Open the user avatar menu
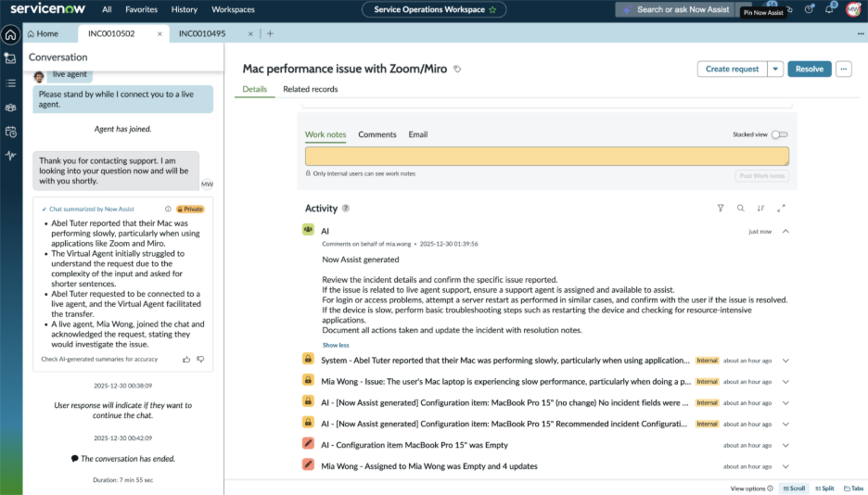This screenshot has width=868, height=495. coord(853,9)
